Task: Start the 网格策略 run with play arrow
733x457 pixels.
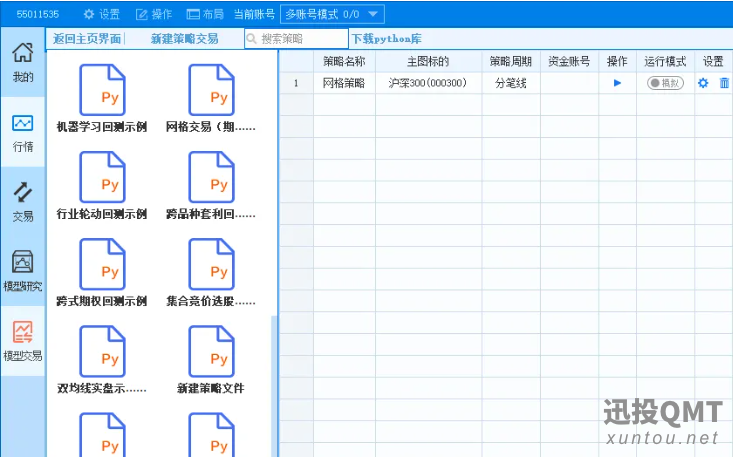Action: click(617, 83)
